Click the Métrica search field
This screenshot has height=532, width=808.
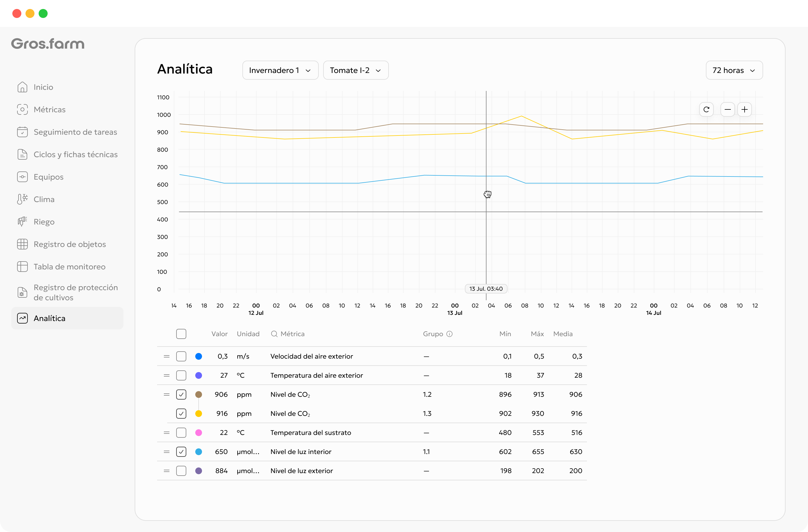[x=288, y=334]
